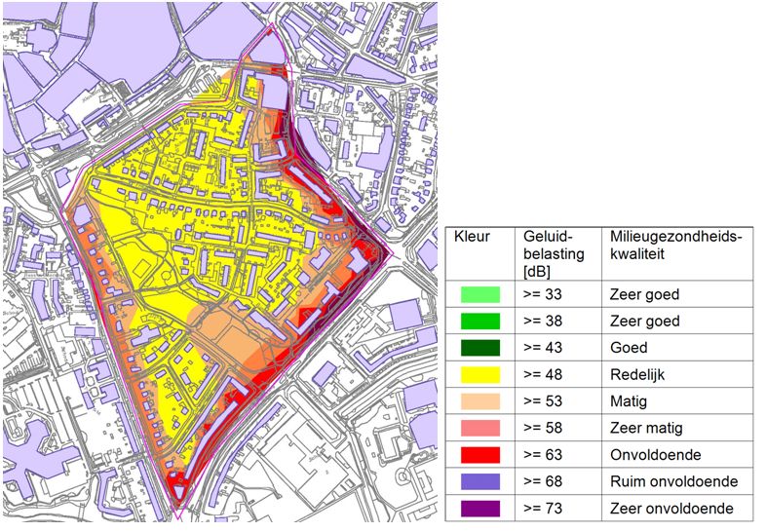Click the pink >= 58 color swatch
Screen dimensions: 766x532
point(480,428)
